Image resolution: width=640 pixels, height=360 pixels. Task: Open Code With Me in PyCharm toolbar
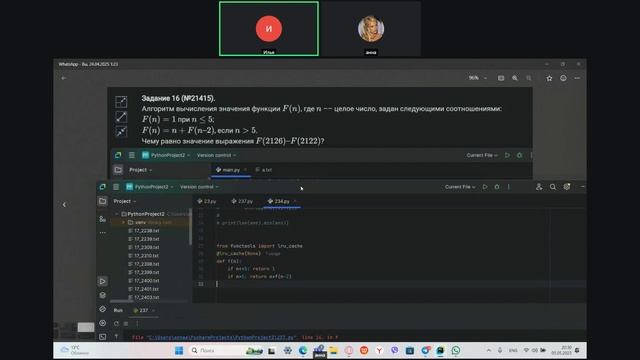[x=539, y=187]
